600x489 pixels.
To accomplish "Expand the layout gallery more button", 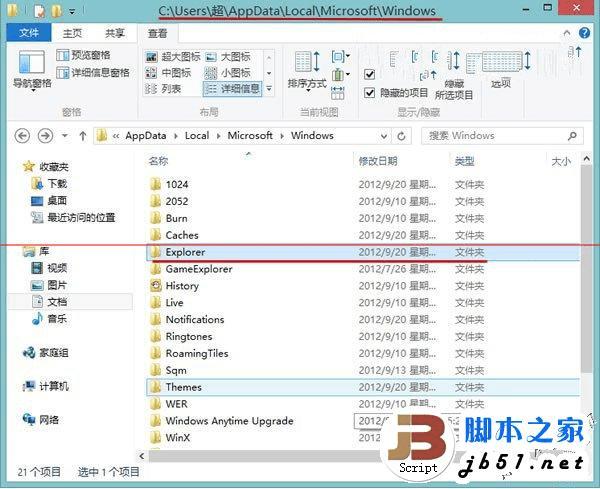I will (269, 89).
